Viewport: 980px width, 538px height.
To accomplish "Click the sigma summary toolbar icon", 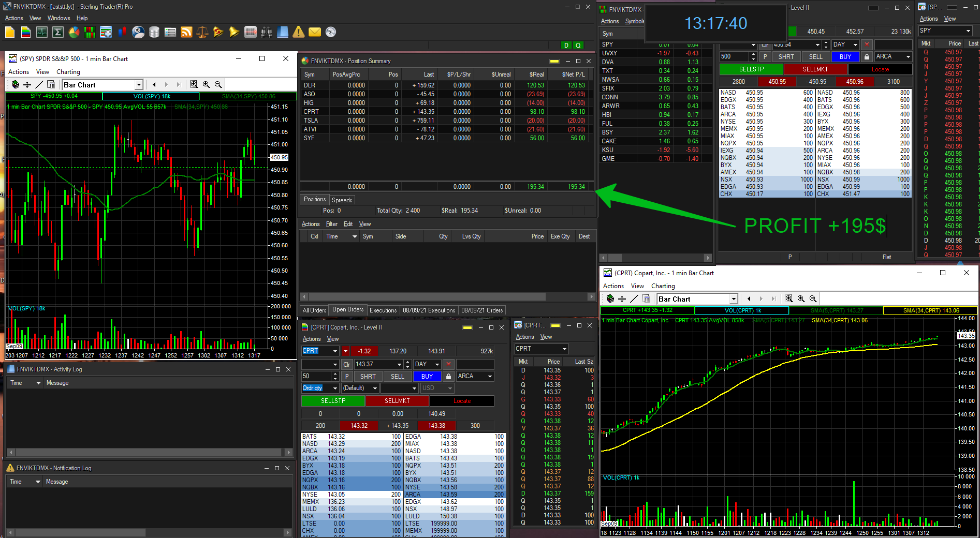I will click(58, 33).
